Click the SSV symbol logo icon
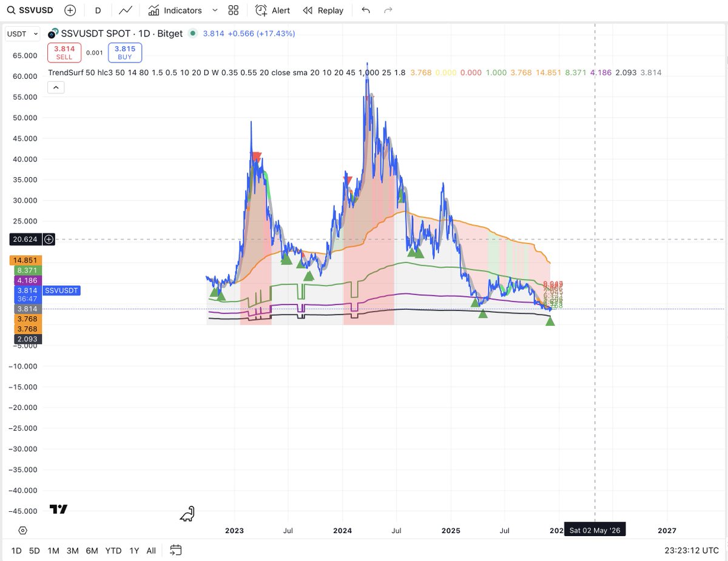Image resolution: width=728 pixels, height=561 pixels. [53, 33]
